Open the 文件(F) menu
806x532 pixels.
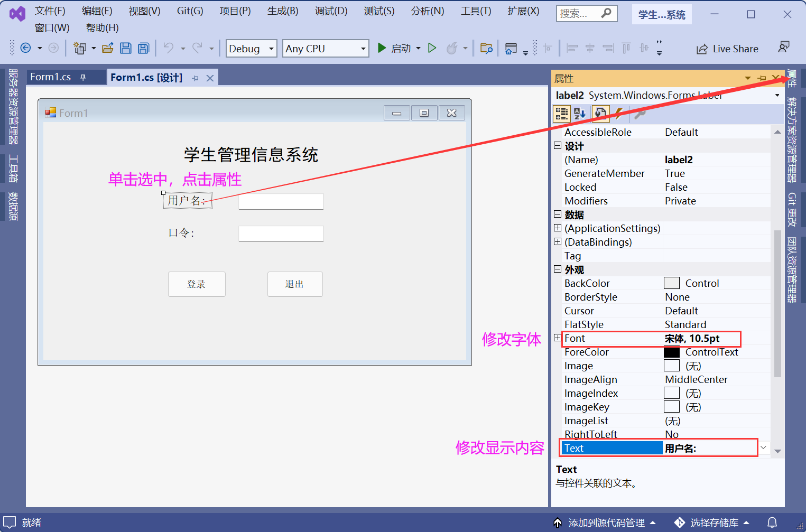point(50,11)
